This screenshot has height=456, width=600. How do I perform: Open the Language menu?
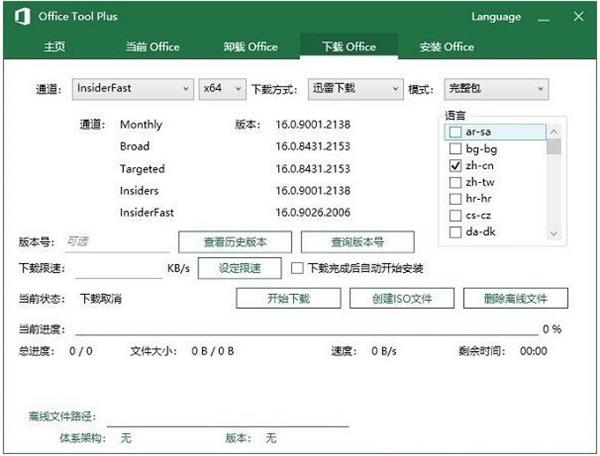click(x=496, y=17)
